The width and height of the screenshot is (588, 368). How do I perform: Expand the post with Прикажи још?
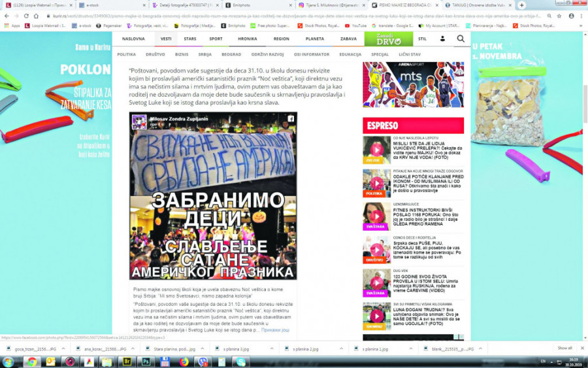[x=276, y=329]
